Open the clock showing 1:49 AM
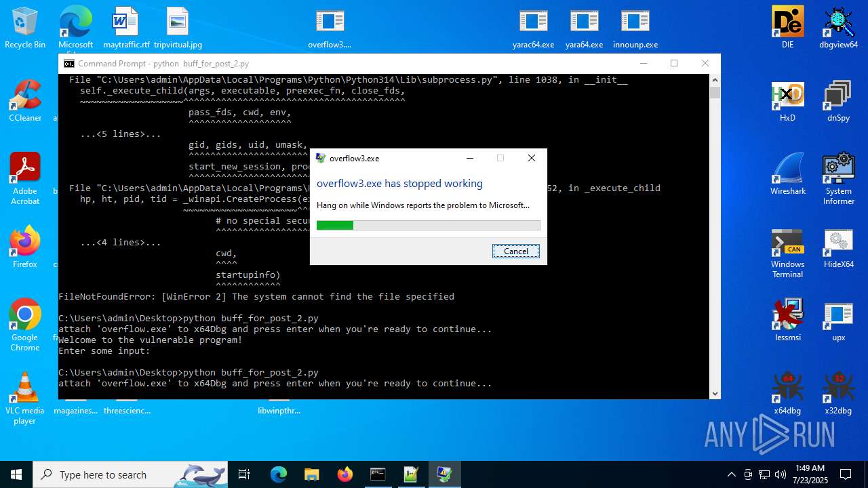 click(808, 474)
